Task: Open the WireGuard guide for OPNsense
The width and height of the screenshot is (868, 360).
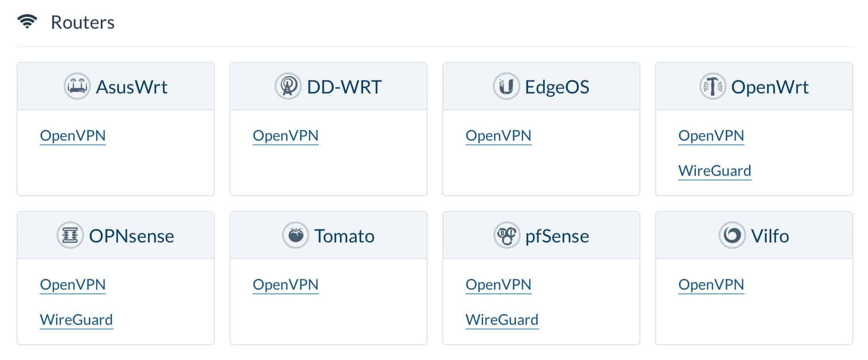Action: (x=76, y=320)
